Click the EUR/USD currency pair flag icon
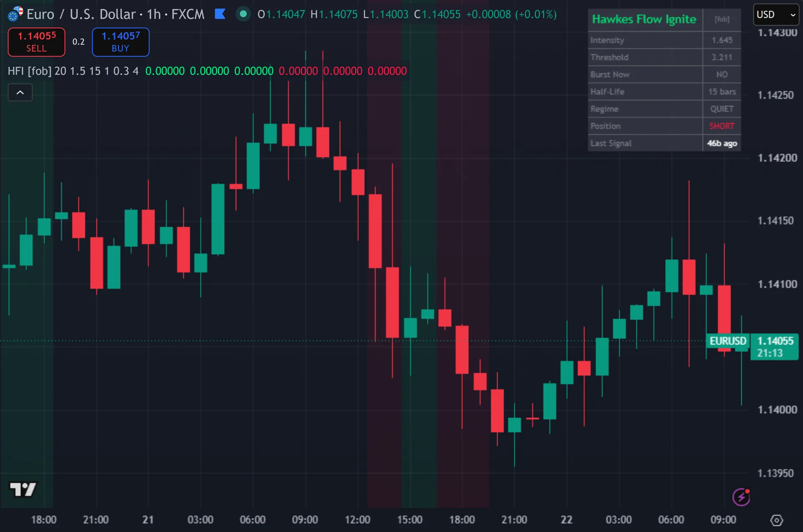The height and width of the screenshot is (532, 803). (15, 14)
